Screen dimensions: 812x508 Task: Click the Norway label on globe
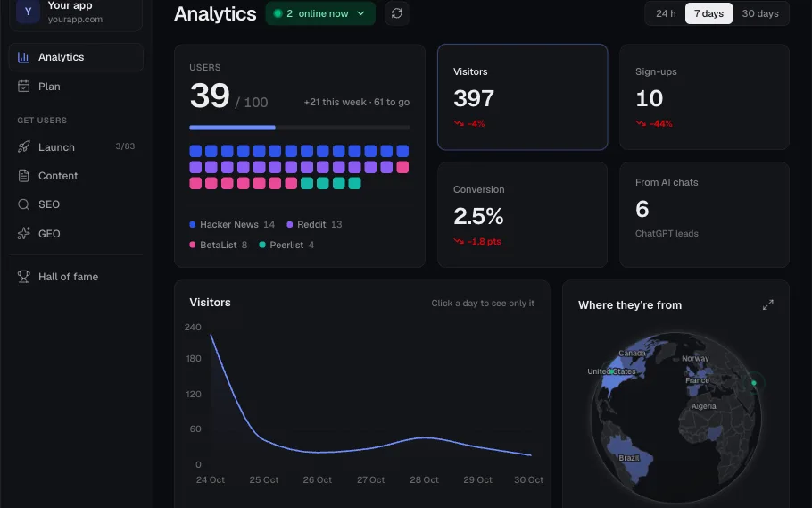click(695, 358)
